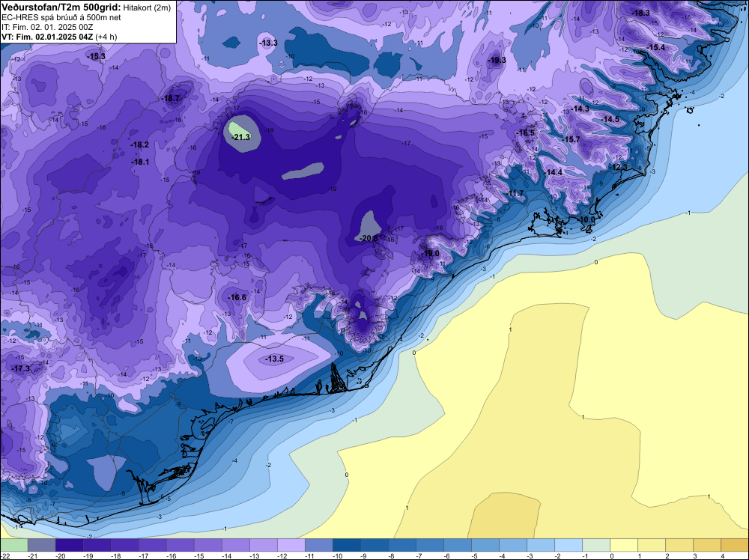Click the 2 legend swatch
This screenshot has width=749, height=560.
click(679, 545)
